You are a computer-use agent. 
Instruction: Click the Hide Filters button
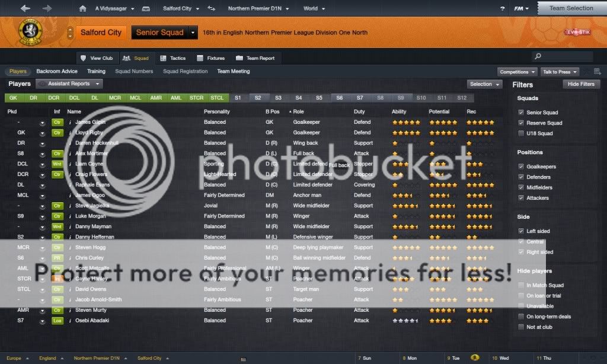coord(581,84)
